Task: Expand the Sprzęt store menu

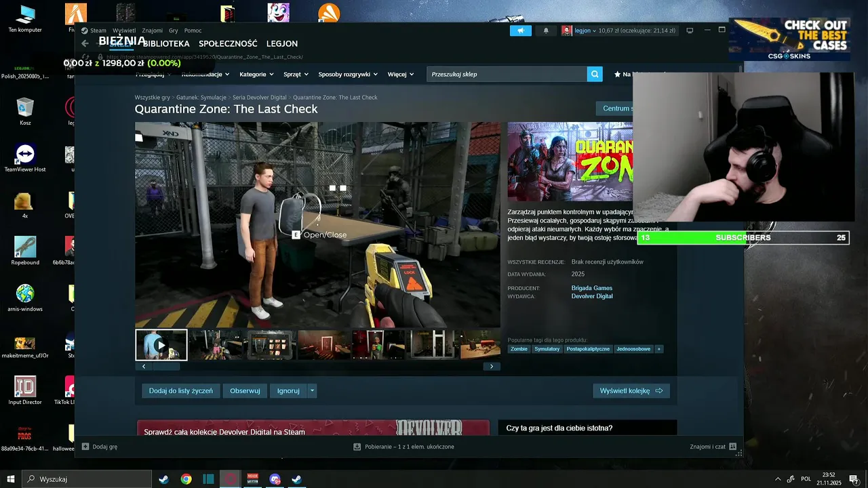Action: pyautogui.click(x=296, y=74)
